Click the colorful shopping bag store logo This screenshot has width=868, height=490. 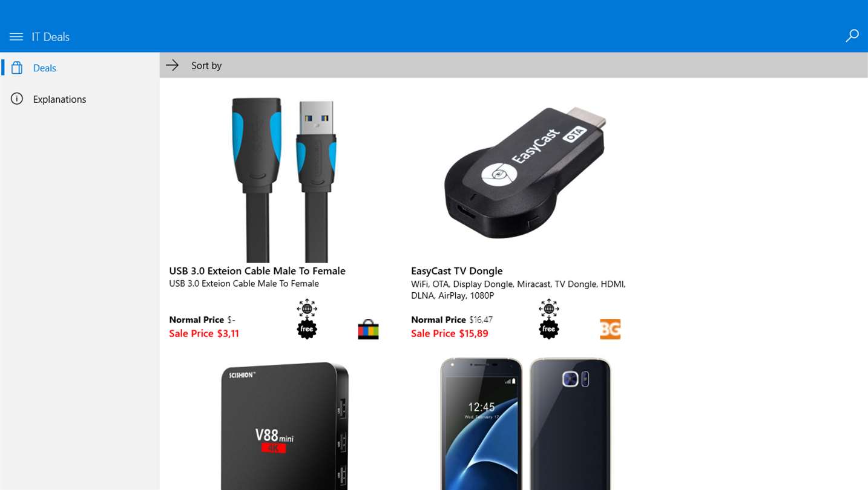[x=368, y=329]
